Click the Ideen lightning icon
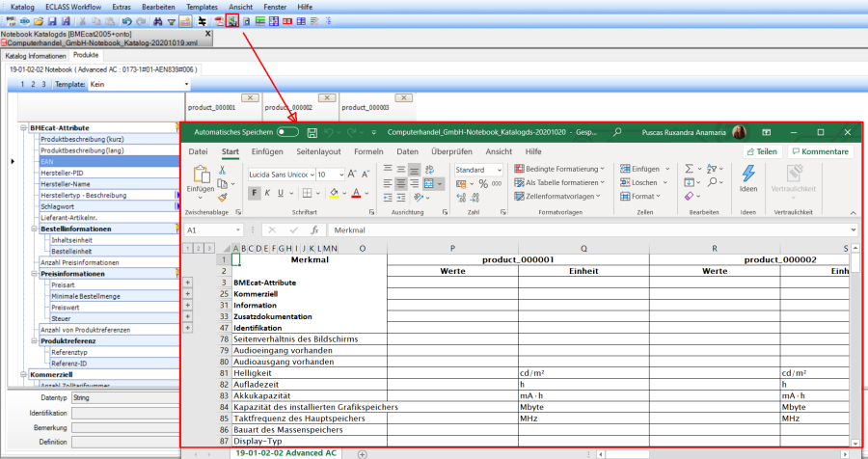The width and height of the screenshot is (868, 459). point(748,175)
